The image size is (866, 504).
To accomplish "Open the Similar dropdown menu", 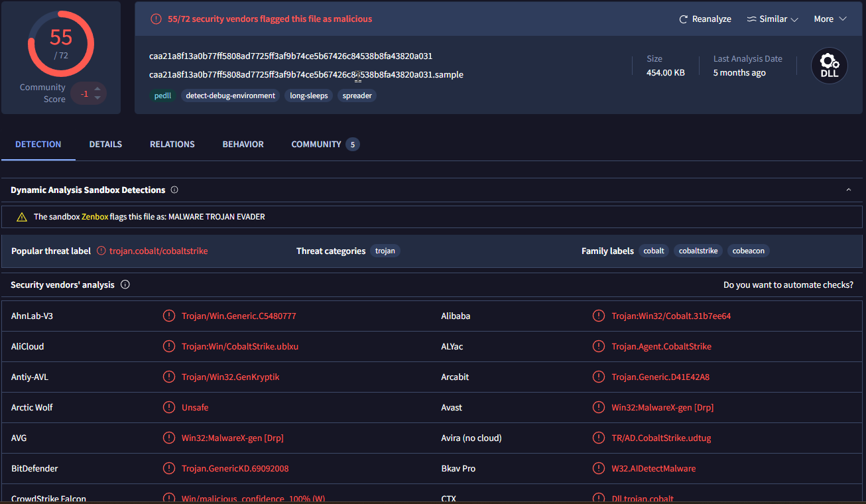I will click(773, 19).
